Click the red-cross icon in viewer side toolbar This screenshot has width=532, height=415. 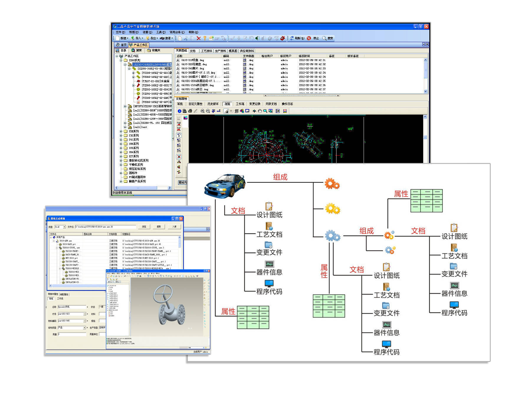coord(179,157)
